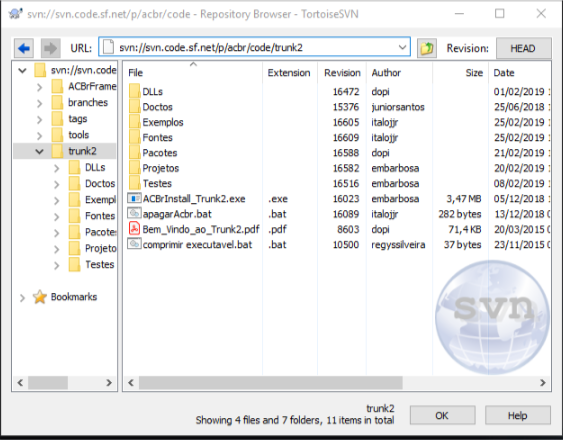Click the folder icon of the DLLs row in the file list
This screenshot has width=563, height=440.
coord(135,91)
